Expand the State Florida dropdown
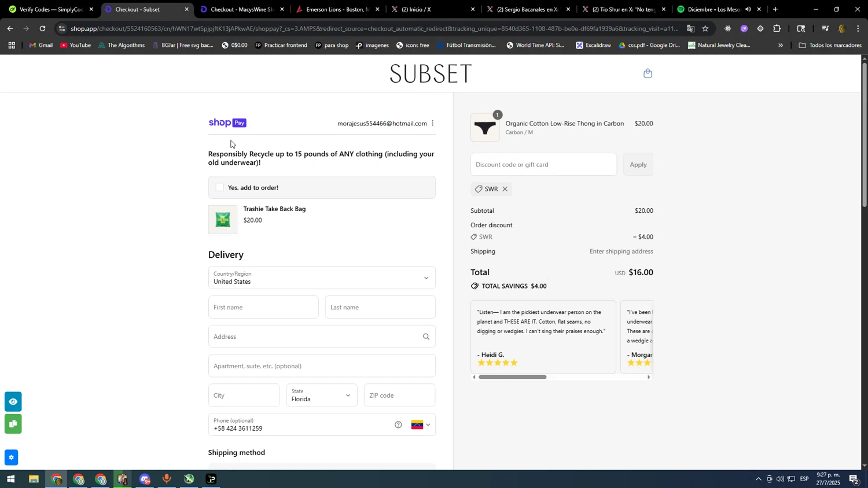Image resolution: width=868 pixels, height=488 pixels. [x=322, y=395]
